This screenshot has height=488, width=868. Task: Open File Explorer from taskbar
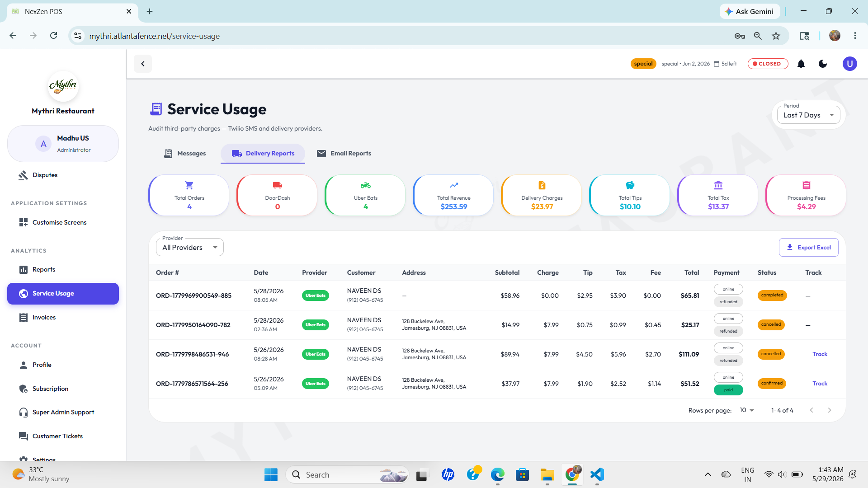(547, 474)
